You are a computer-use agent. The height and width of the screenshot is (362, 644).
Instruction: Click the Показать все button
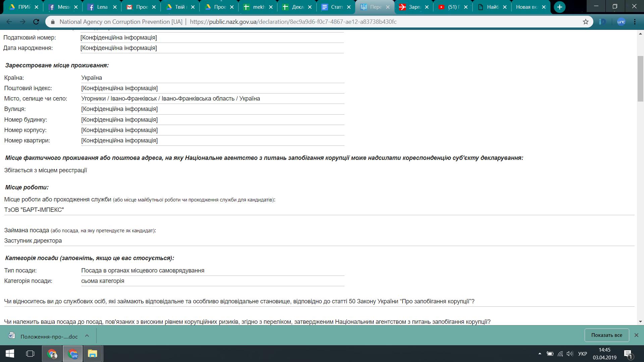click(606, 335)
